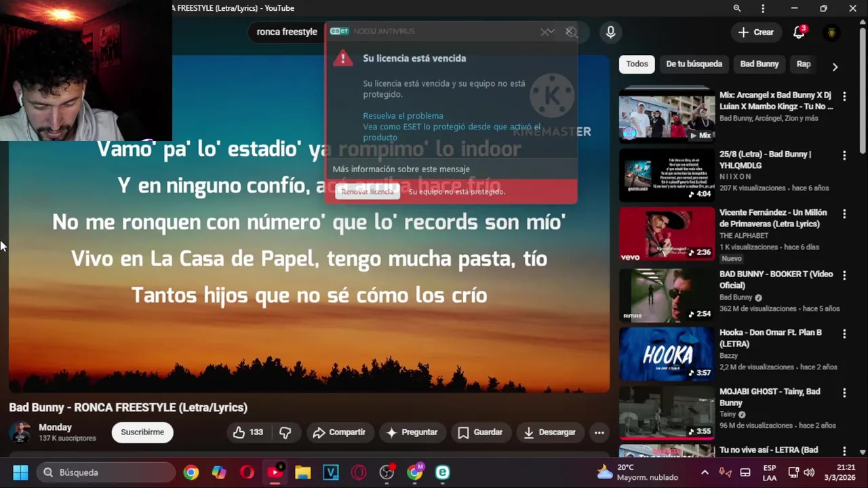Image resolution: width=868 pixels, height=488 pixels.
Task: Click Renovar licencia in ESET popup
Action: tap(368, 192)
